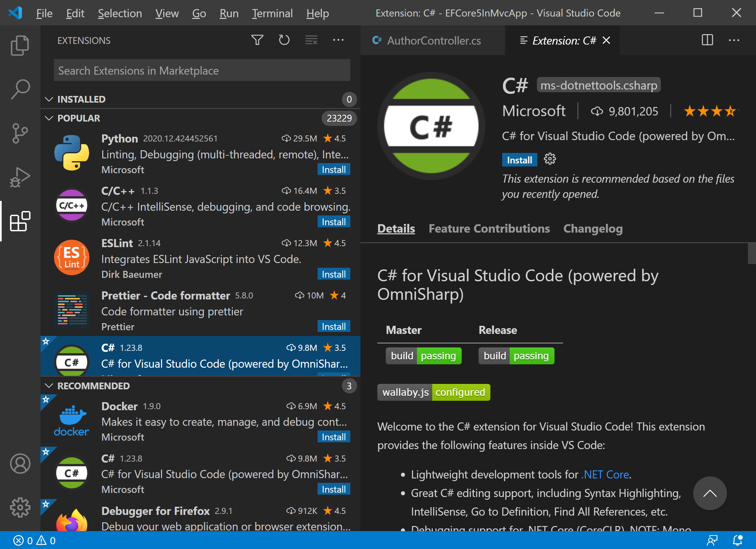Image resolution: width=756 pixels, height=549 pixels.
Task: Click the filter extensions funnel icon
Action: (257, 40)
